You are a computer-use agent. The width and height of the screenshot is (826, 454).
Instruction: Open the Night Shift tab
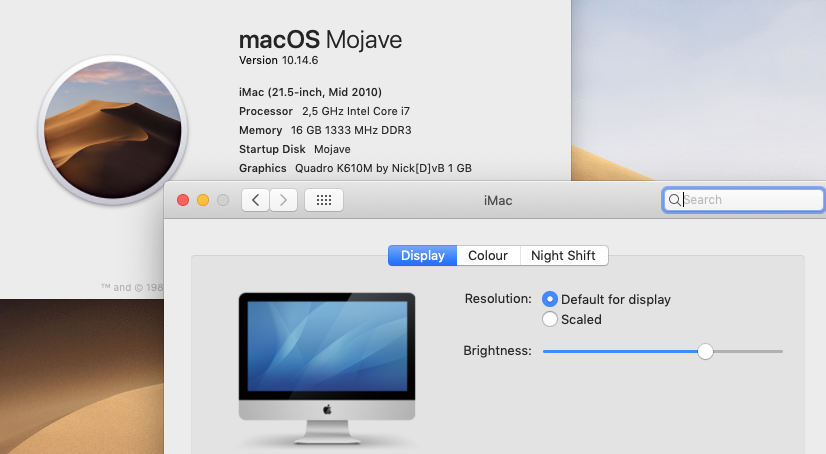point(564,255)
